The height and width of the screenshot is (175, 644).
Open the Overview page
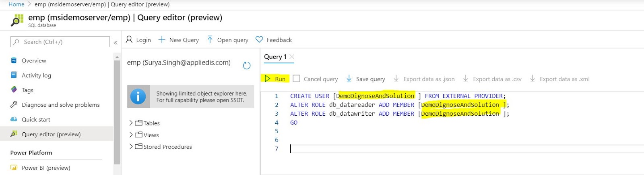[34, 60]
